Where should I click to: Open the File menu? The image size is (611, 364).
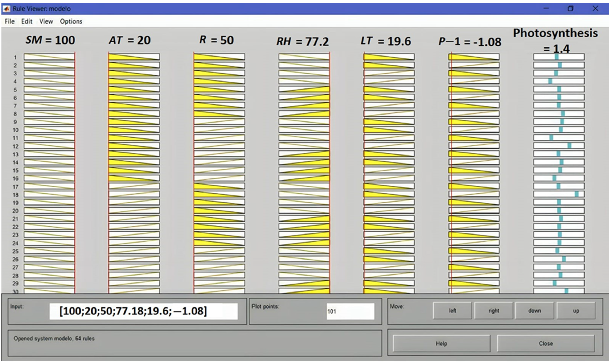10,22
